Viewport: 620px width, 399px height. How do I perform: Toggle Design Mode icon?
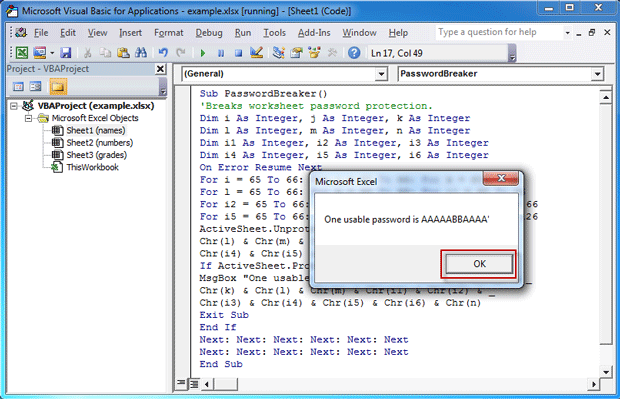point(257,53)
